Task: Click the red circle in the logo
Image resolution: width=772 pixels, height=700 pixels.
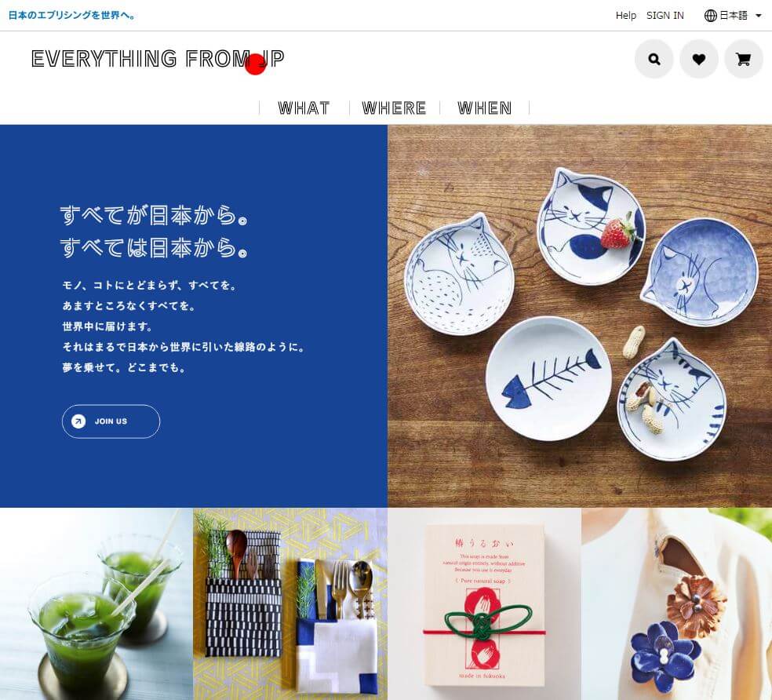Action: (256, 64)
